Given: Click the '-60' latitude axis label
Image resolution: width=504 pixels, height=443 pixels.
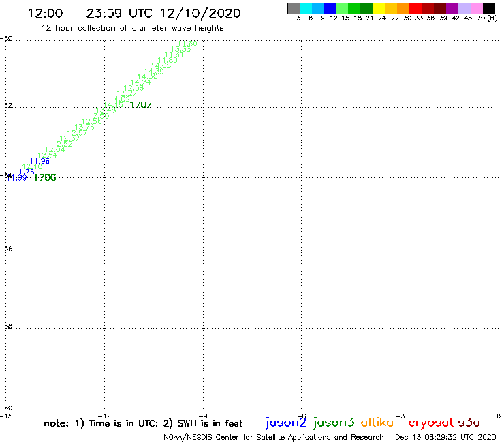Looking at the screenshot, I should coord(6,408).
